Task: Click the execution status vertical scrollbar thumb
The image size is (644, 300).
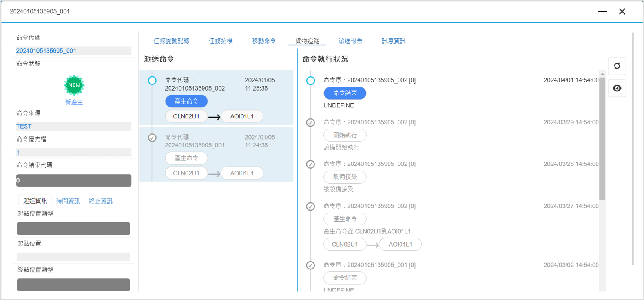Action: pyautogui.click(x=602, y=137)
